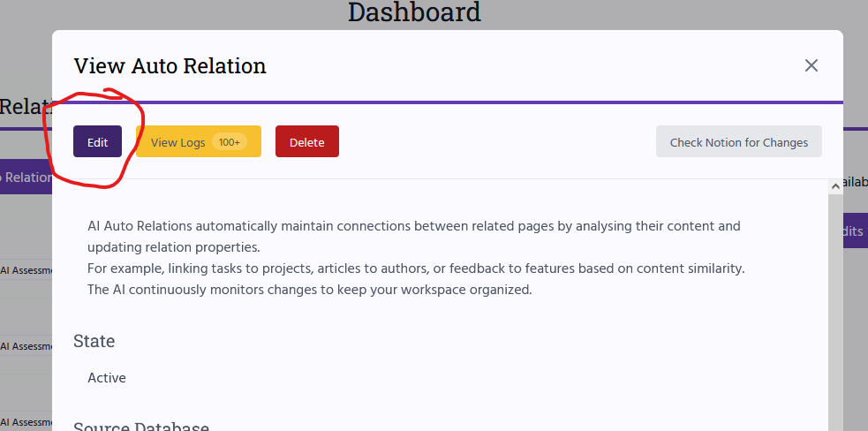This screenshot has height=431, width=868.
Task: Select the first AI Assessment row
Action: pos(26,270)
